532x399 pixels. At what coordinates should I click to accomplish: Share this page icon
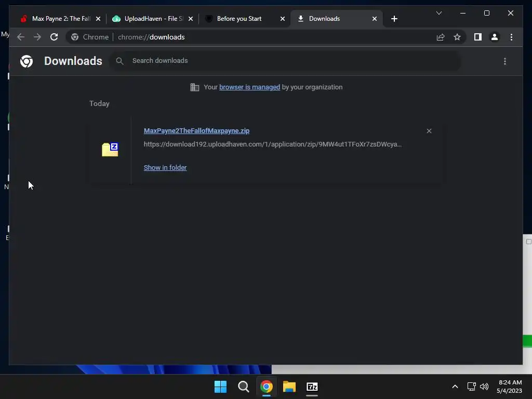point(441,37)
